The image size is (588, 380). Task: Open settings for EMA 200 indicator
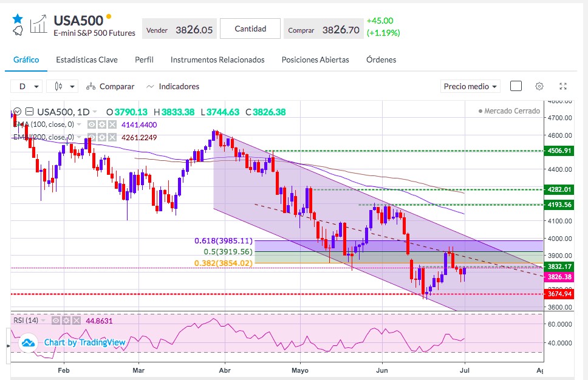(x=102, y=138)
